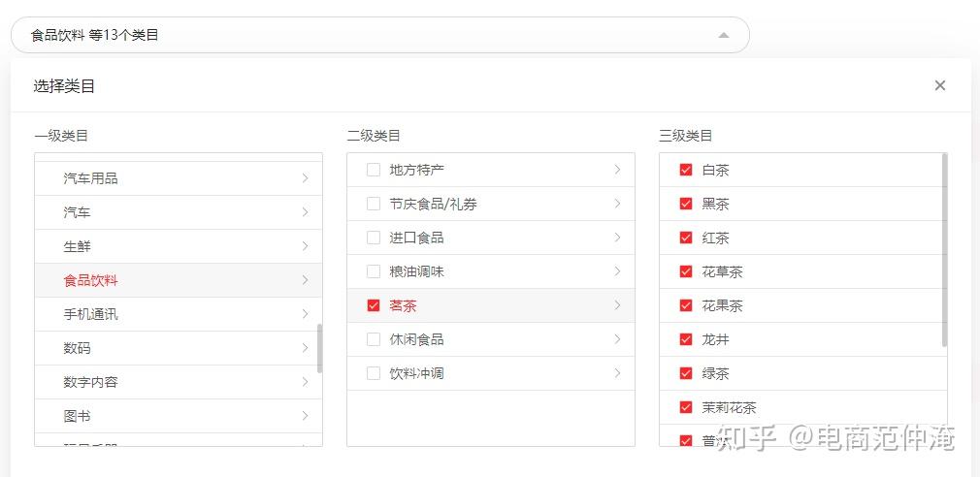The height and width of the screenshot is (477, 980).
Task: Expand the 汽车用品 category arrow
Action: click(x=305, y=178)
